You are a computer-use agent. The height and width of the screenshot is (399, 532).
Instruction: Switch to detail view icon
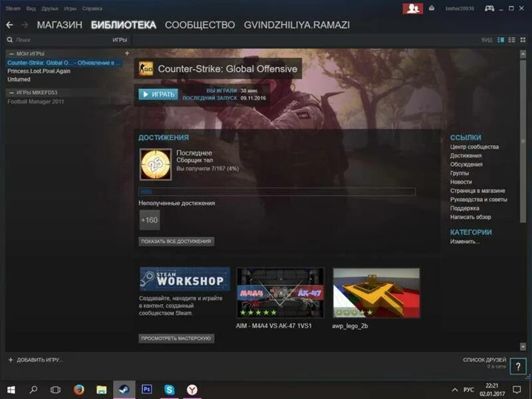click(501, 40)
